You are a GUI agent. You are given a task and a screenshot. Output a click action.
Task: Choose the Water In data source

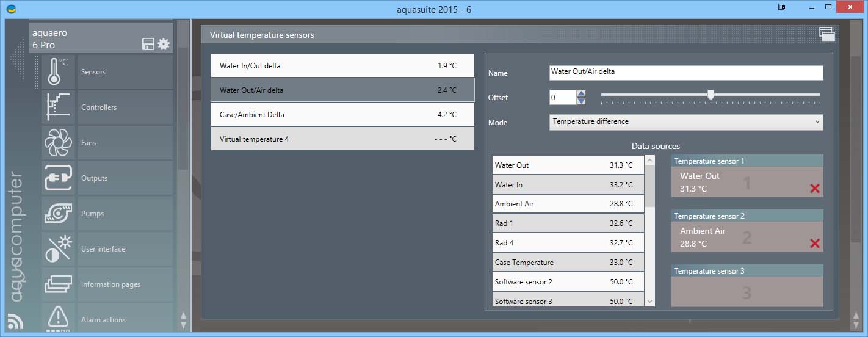[x=568, y=184]
